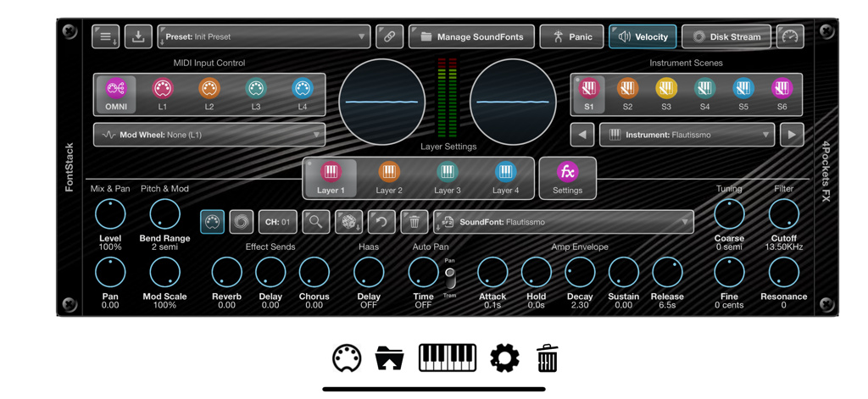Switch to Layer 4 tab
Image resolution: width=868 pixels, height=399 pixels.
coord(505,178)
